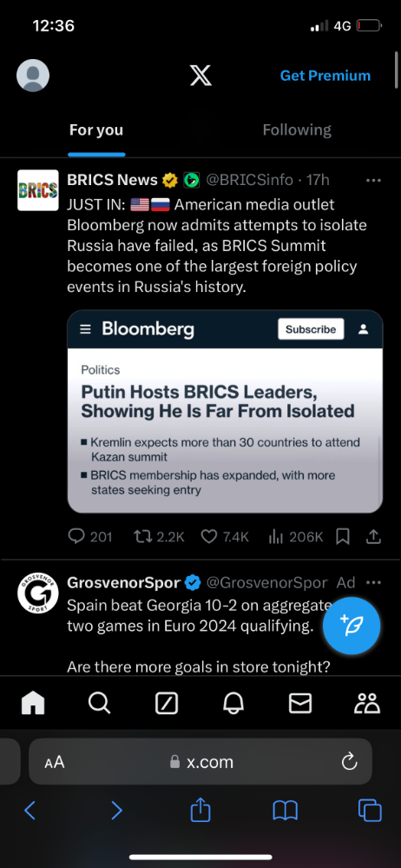Repost the BRICS News tweet
The width and height of the screenshot is (401, 868).
(x=160, y=536)
